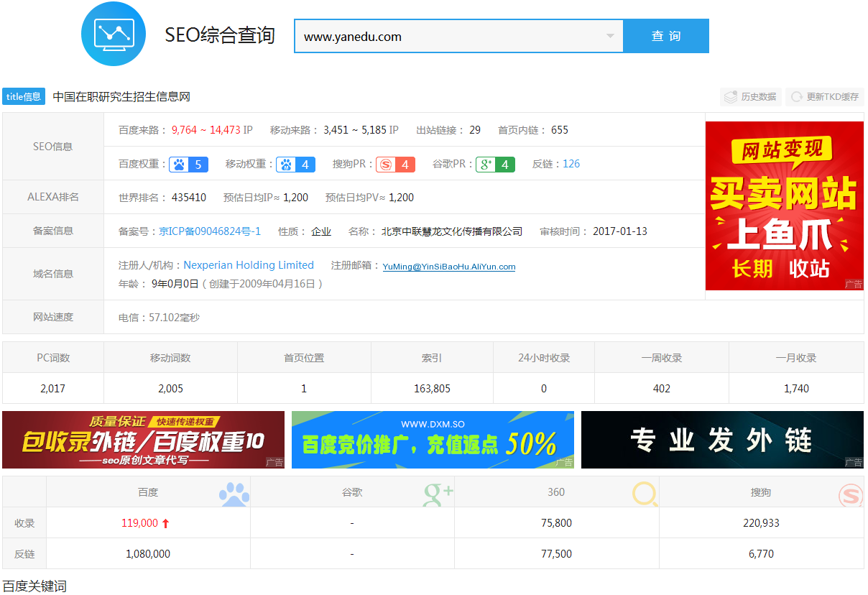Click 首页内链 value 655
The height and width of the screenshot is (595, 868).
click(560, 130)
